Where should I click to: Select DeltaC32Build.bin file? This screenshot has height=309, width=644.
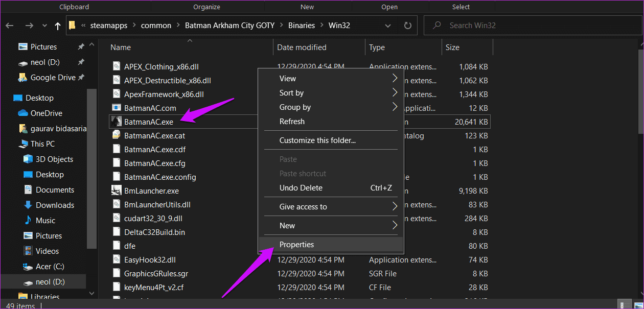pos(154,232)
